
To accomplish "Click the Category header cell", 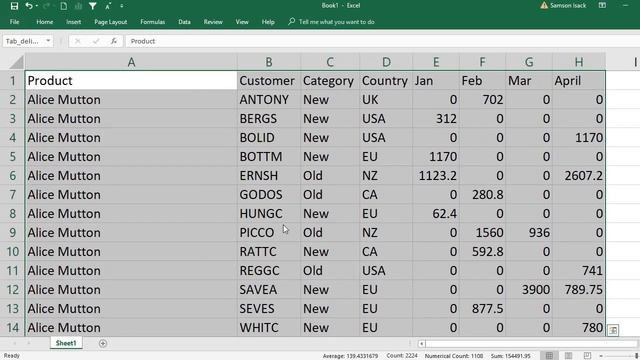I will click(x=330, y=80).
